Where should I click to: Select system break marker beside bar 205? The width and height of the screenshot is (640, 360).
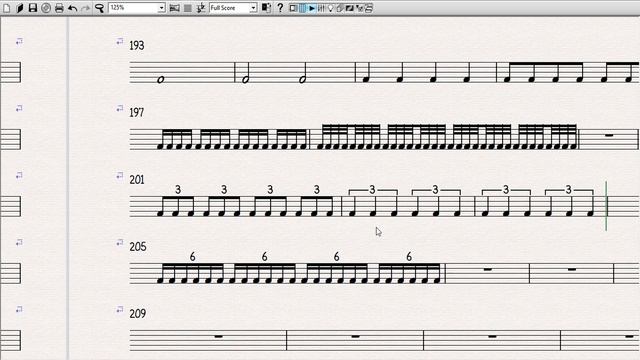coord(120,242)
